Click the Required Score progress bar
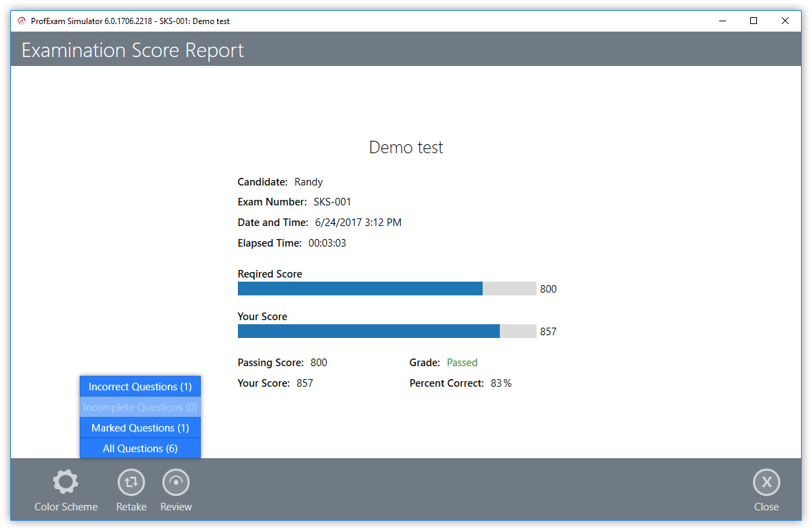 click(x=386, y=289)
